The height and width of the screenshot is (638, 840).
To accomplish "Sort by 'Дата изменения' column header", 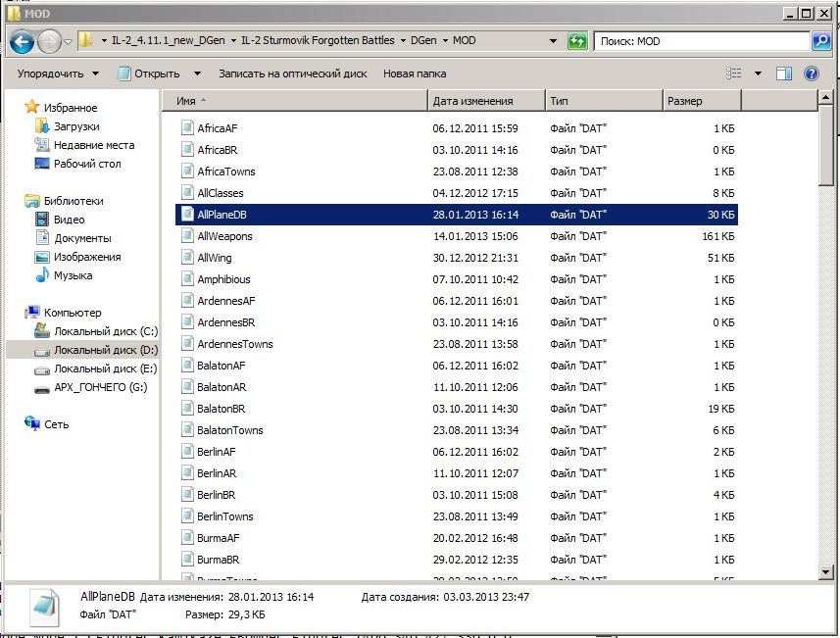I will (x=486, y=101).
